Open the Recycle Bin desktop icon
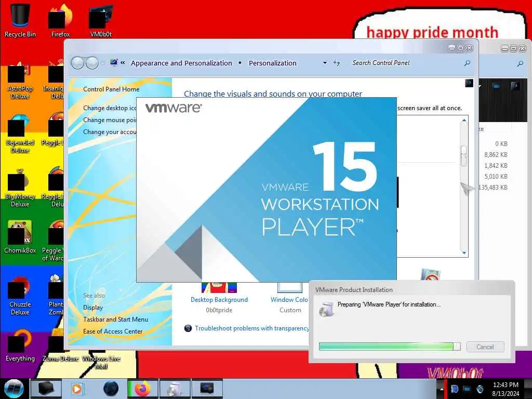532x399 pixels. [x=20, y=20]
